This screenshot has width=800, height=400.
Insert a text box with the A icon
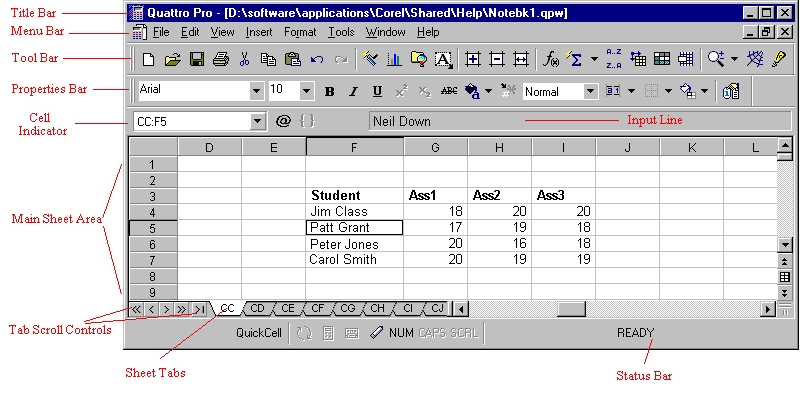click(x=444, y=60)
